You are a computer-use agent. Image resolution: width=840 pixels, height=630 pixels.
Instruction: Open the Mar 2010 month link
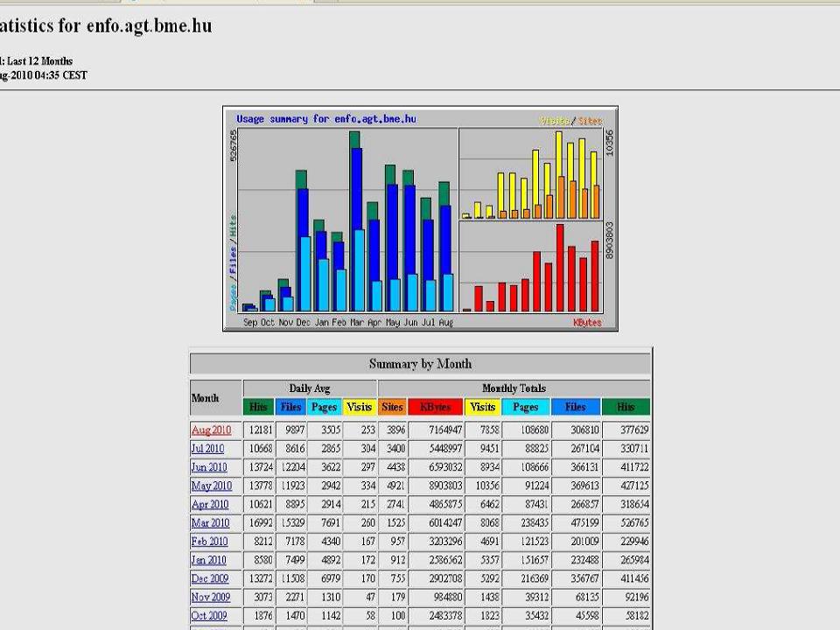coord(211,523)
